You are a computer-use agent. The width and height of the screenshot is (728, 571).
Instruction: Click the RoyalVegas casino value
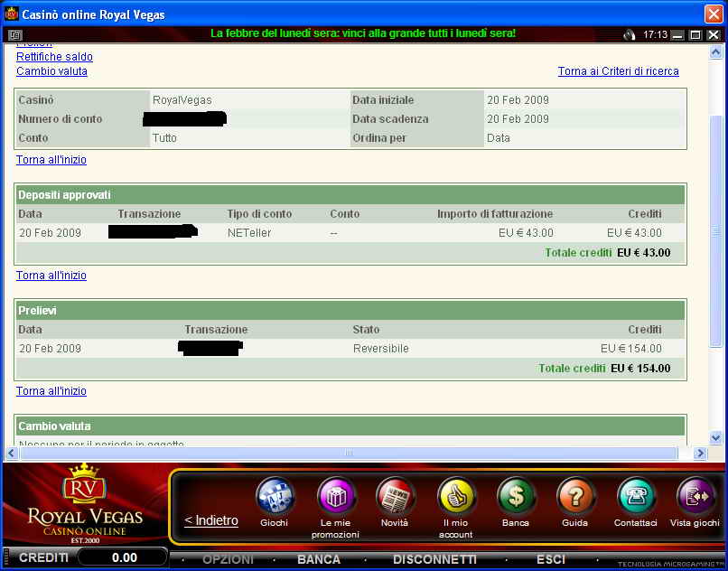click(x=182, y=100)
